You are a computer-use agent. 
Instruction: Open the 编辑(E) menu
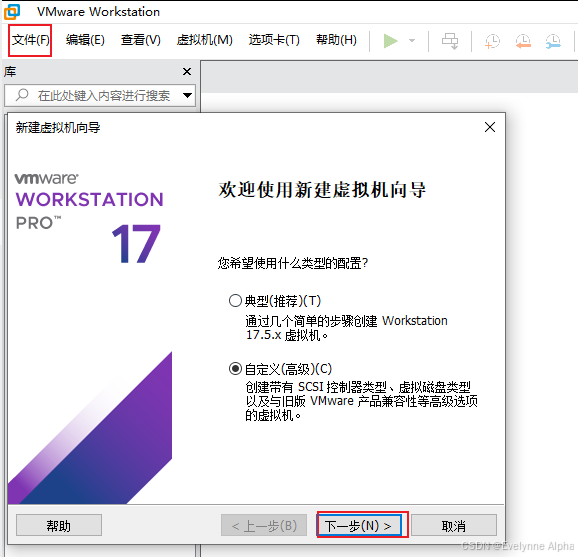coord(85,40)
